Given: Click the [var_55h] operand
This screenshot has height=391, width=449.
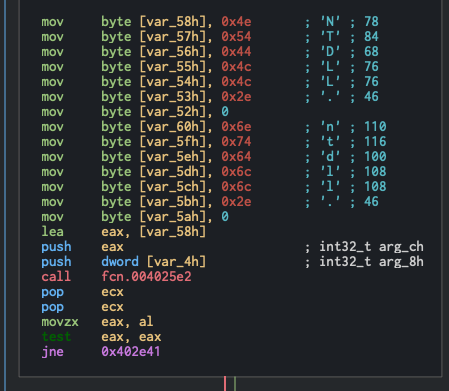Looking at the screenshot, I should 173,67.
